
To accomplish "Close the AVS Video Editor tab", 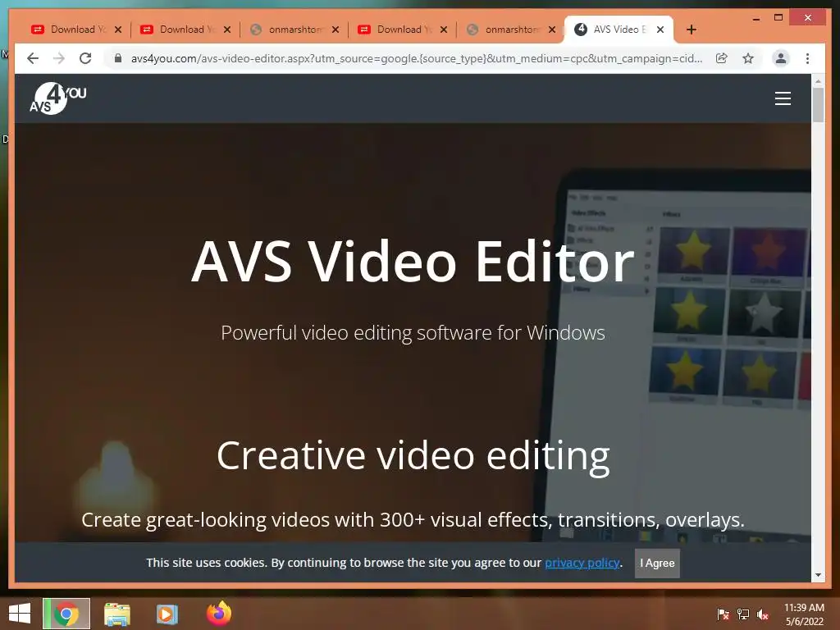I will pos(660,30).
